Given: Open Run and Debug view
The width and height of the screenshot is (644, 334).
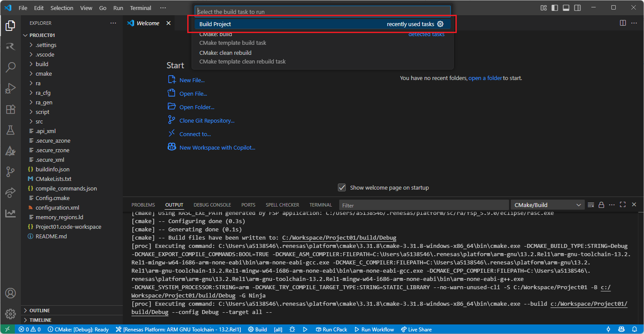Looking at the screenshot, I should [x=10, y=88].
